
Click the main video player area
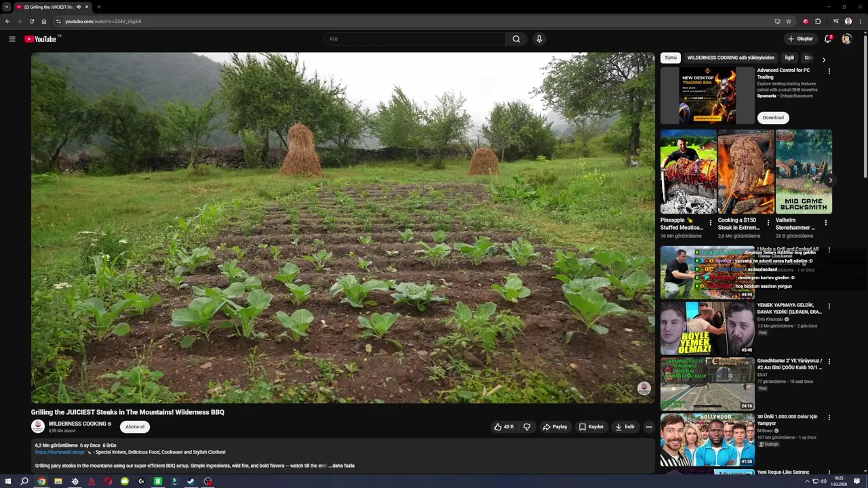(342, 228)
